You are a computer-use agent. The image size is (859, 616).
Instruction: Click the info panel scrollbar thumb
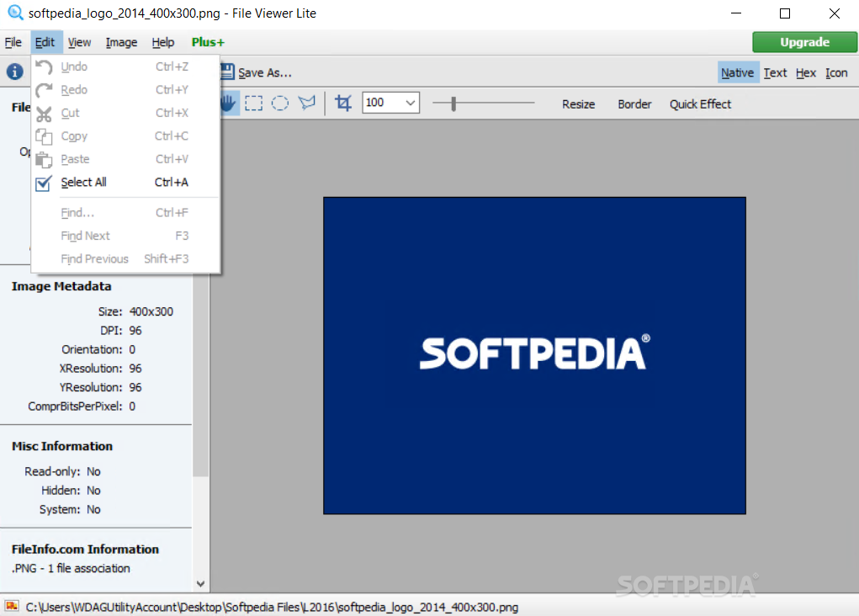point(200,375)
